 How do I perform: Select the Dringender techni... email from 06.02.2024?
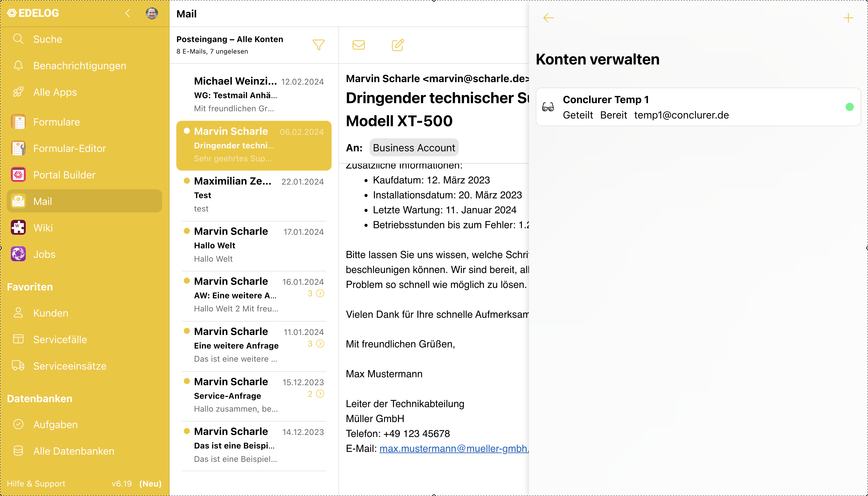(254, 145)
